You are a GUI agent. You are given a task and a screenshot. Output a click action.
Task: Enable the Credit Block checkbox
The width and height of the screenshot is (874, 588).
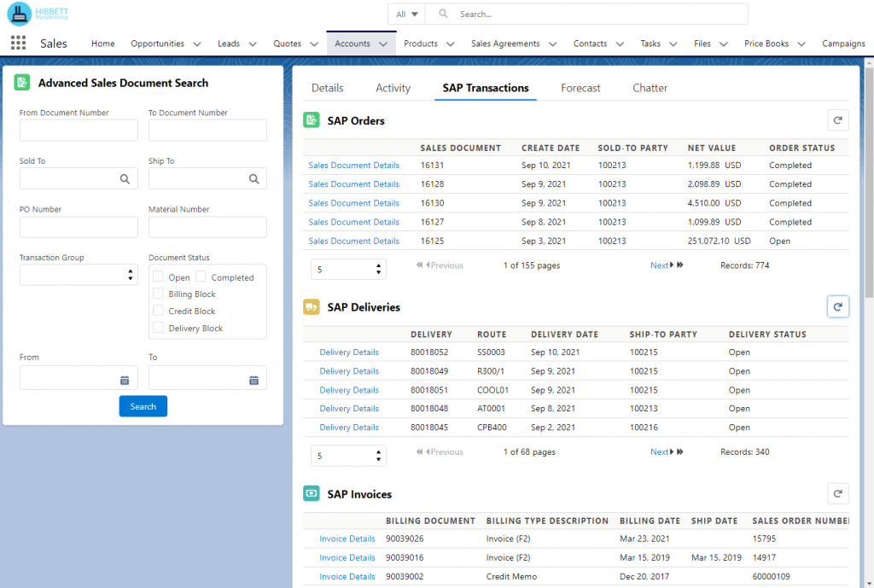[158, 311]
